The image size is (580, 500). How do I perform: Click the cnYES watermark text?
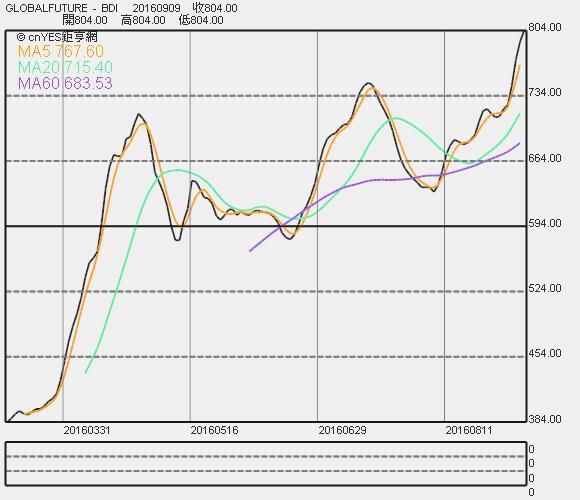tap(57, 37)
